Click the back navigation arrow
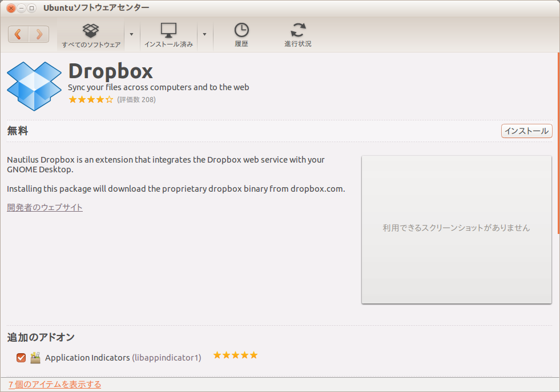560x392 pixels. [x=18, y=34]
